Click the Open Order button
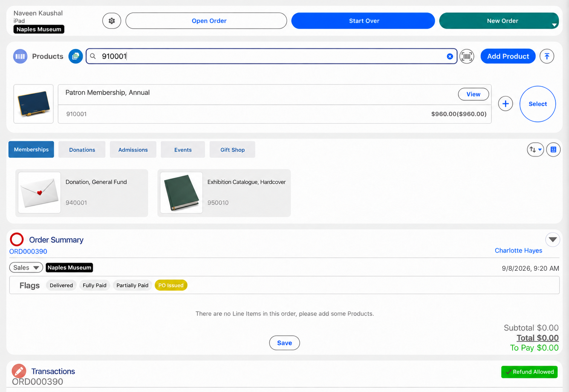The height and width of the screenshot is (392, 569). pos(206,21)
